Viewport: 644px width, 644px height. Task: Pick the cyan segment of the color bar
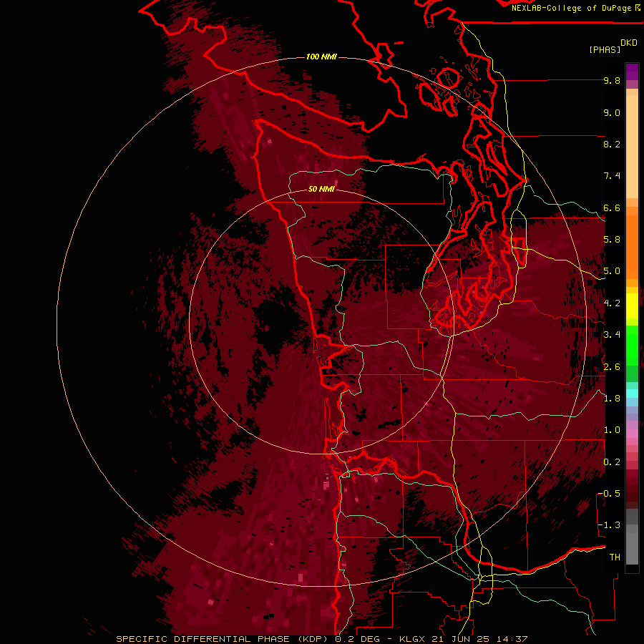632,394
